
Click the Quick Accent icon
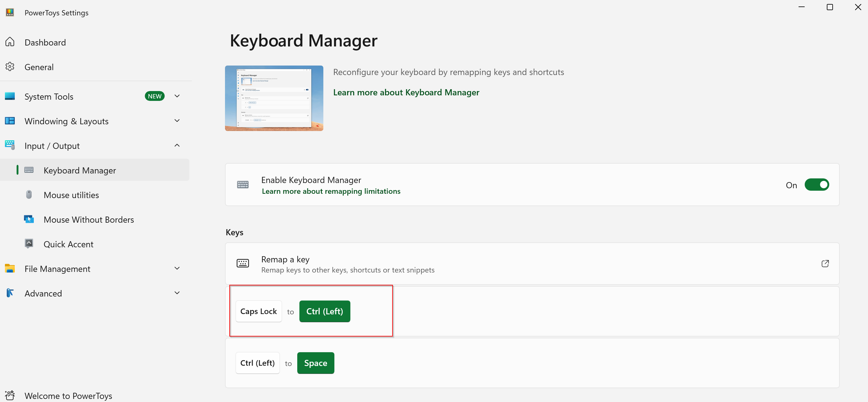29,244
